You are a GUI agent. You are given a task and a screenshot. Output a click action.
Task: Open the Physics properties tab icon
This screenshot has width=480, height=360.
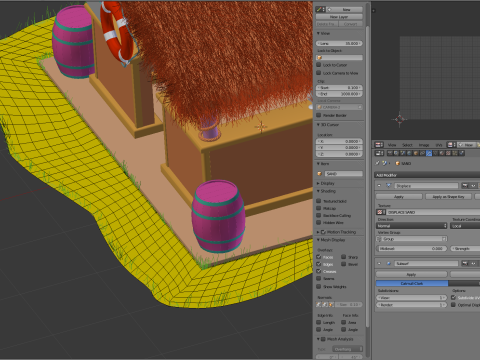[461, 153]
